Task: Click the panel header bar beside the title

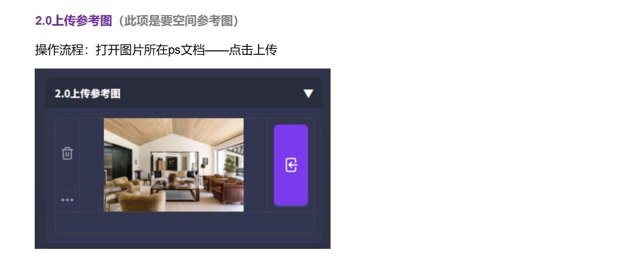Action: [211, 94]
